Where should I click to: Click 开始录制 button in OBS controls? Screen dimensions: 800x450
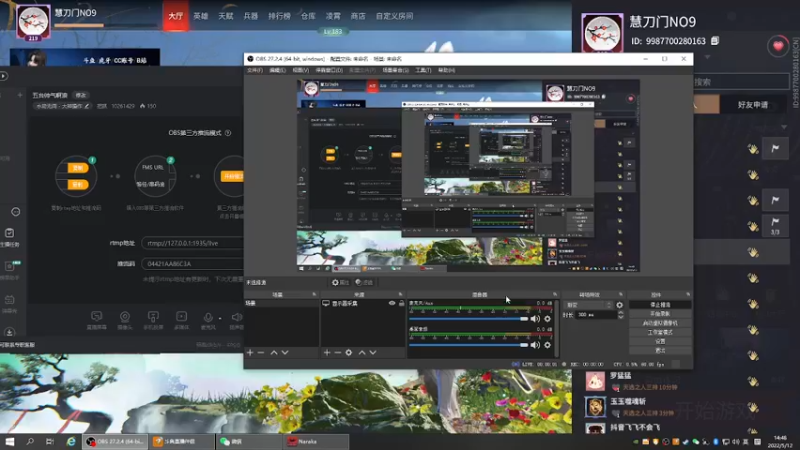tap(660, 314)
